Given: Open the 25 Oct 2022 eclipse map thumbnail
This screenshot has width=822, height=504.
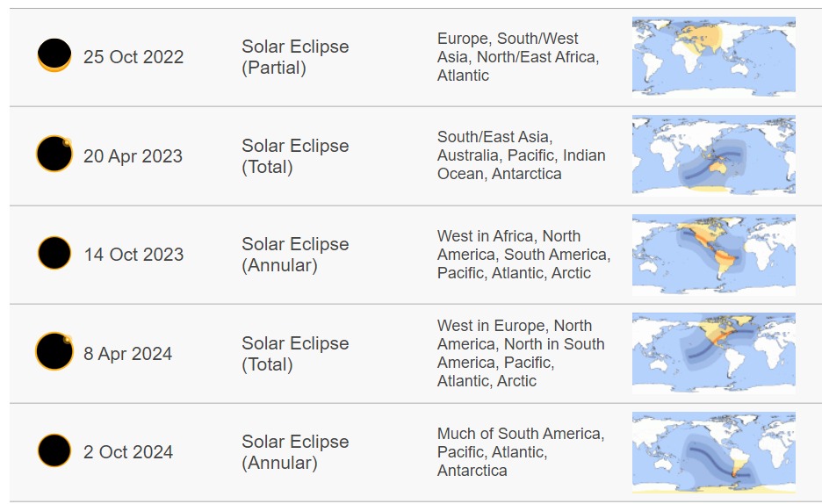Looking at the screenshot, I should [713, 57].
